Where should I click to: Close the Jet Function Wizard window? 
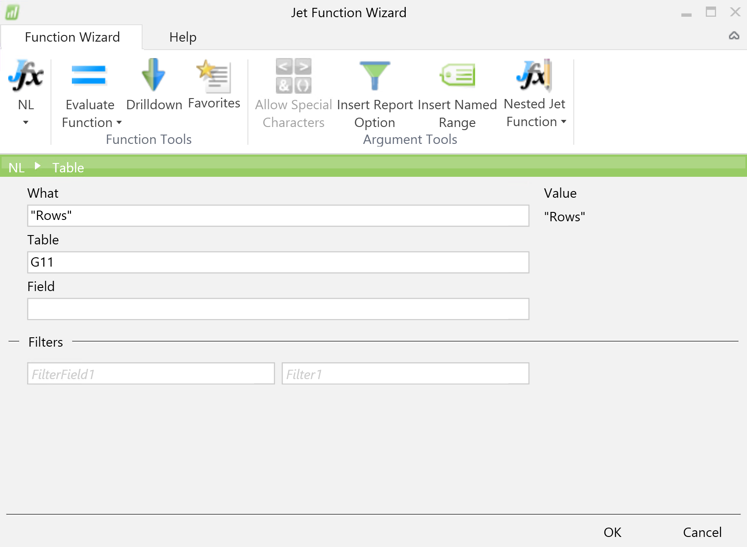click(735, 12)
